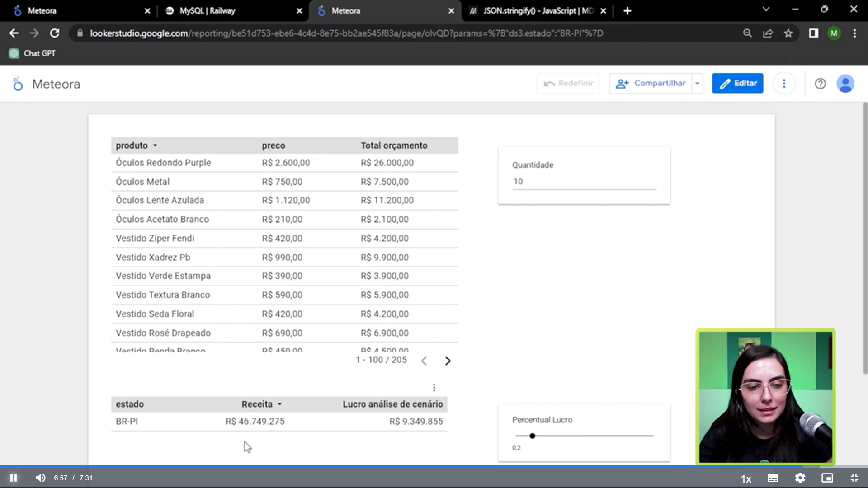Screen dimensions: 868x488
Task: Click the Compartilhar button
Action: (x=651, y=83)
